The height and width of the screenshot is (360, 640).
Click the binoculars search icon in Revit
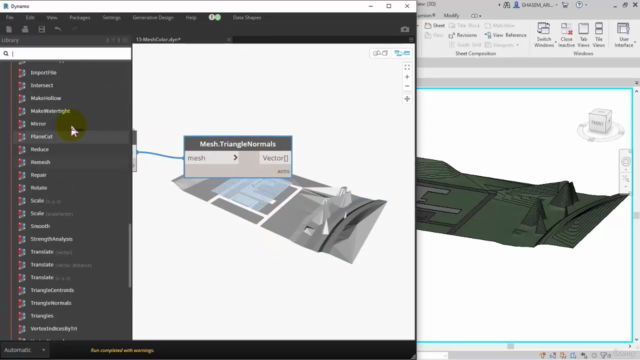507,5
